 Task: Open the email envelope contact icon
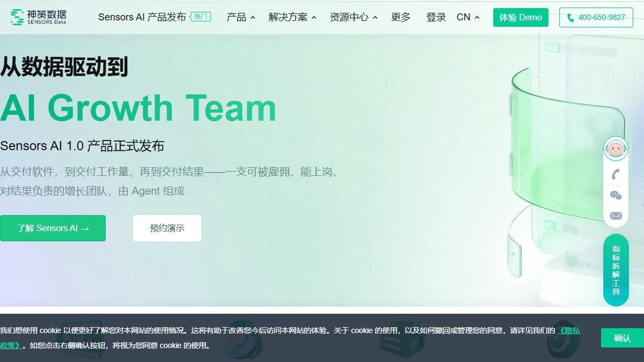click(616, 216)
